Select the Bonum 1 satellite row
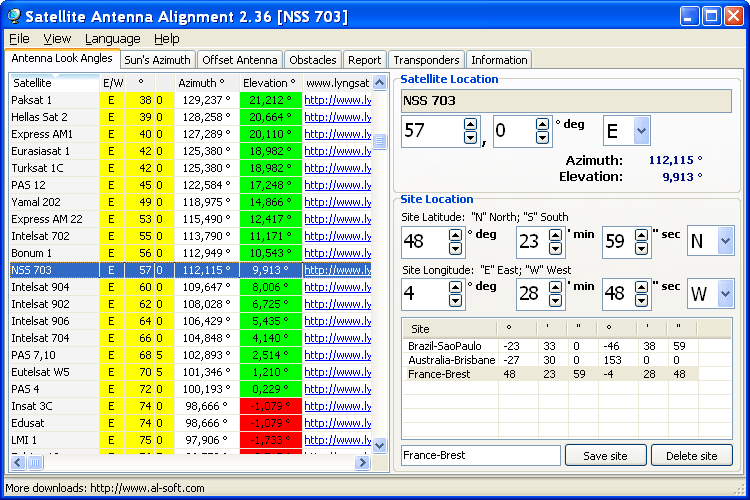Viewport: 750px width, 500px height. [x=190, y=253]
